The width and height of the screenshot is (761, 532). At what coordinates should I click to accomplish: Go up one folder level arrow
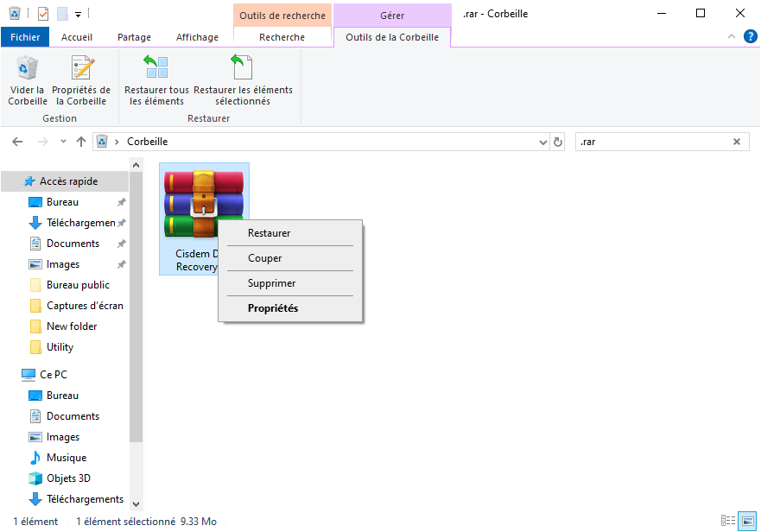click(x=81, y=142)
